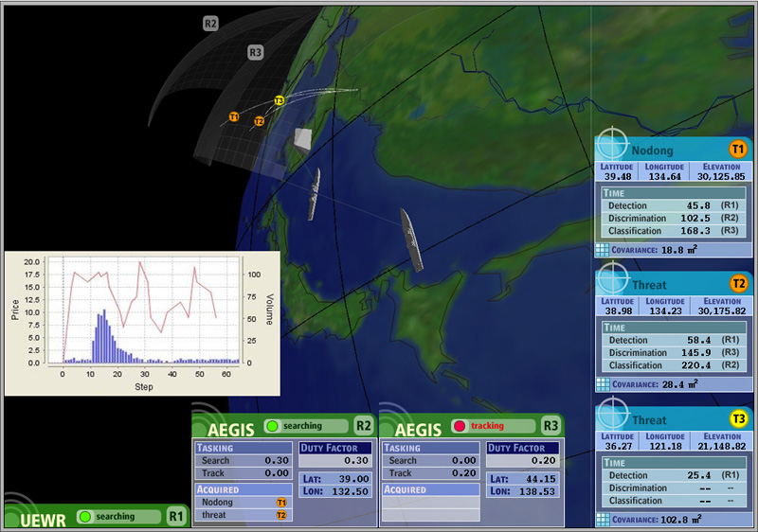Screen dimensions: 758x532
Task: Click T3 elevation value 21,148.82
Action: (x=722, y=447)
